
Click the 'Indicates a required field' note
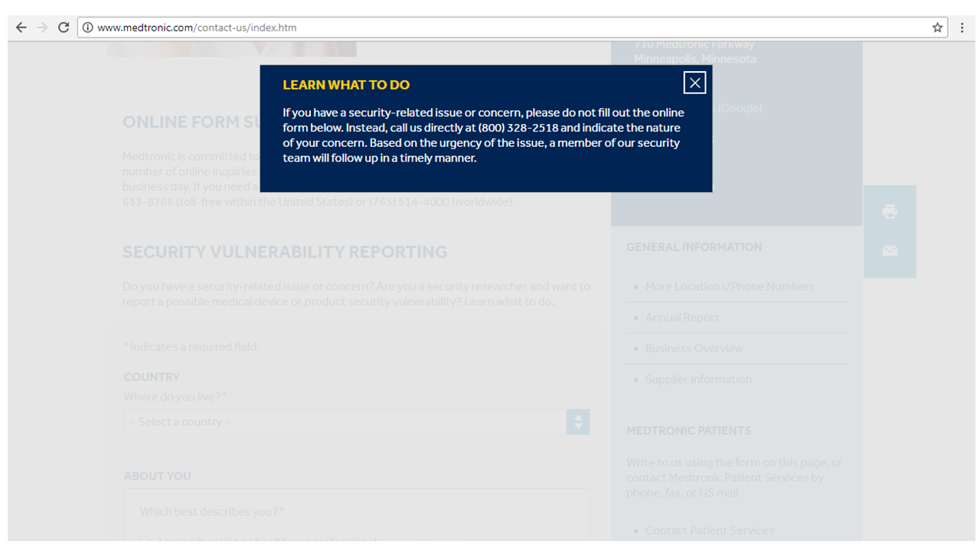click(191, 347)
